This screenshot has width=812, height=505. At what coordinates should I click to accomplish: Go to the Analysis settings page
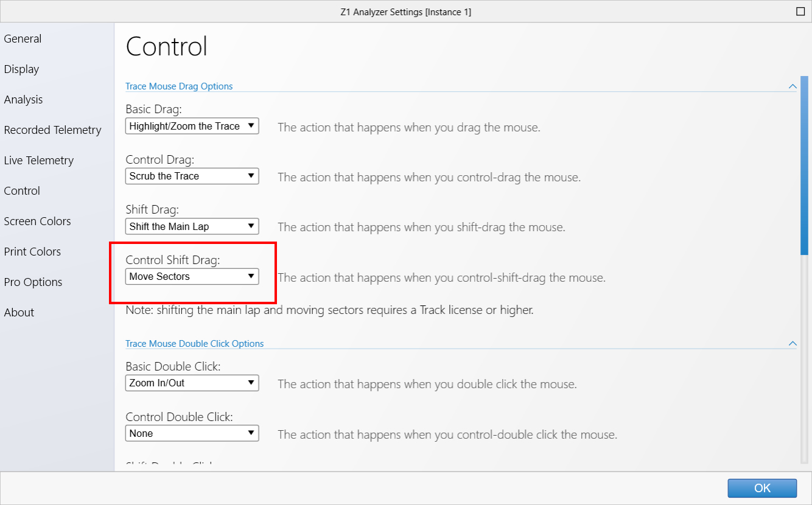[x=23, y=100]
